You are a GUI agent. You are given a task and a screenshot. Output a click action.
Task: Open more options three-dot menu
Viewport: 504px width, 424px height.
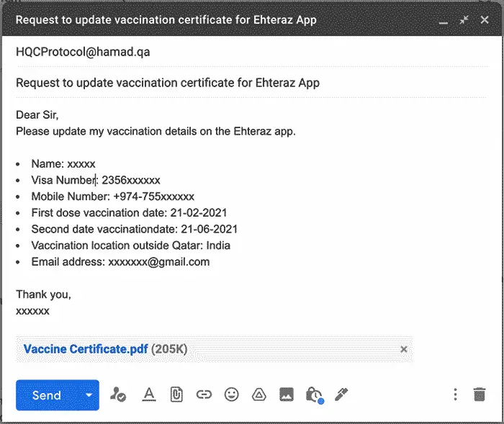(455, 394)
